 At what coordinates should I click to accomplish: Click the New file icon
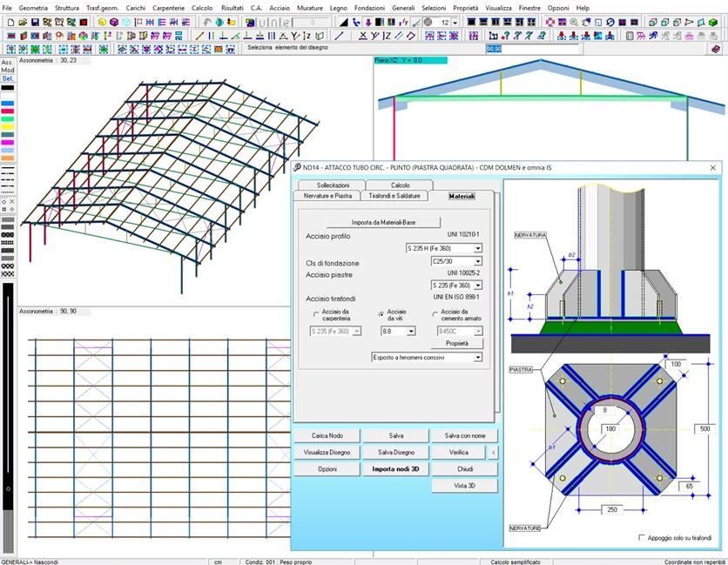tap(6, 22)
